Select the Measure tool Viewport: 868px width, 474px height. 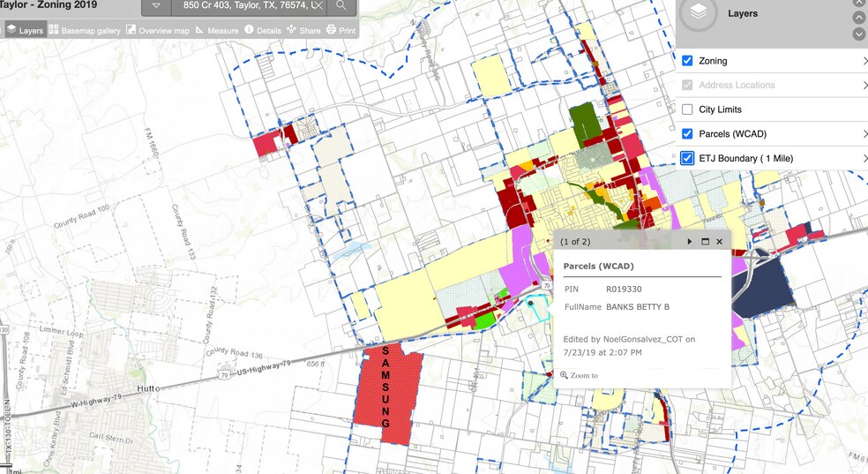(x=217, y=31)
